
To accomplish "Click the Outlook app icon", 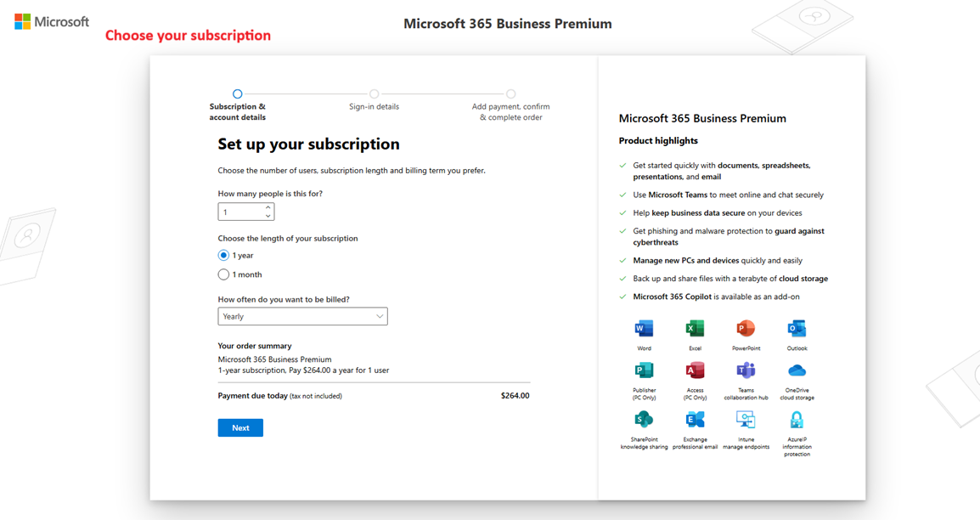I will click(x=797, y=328).
